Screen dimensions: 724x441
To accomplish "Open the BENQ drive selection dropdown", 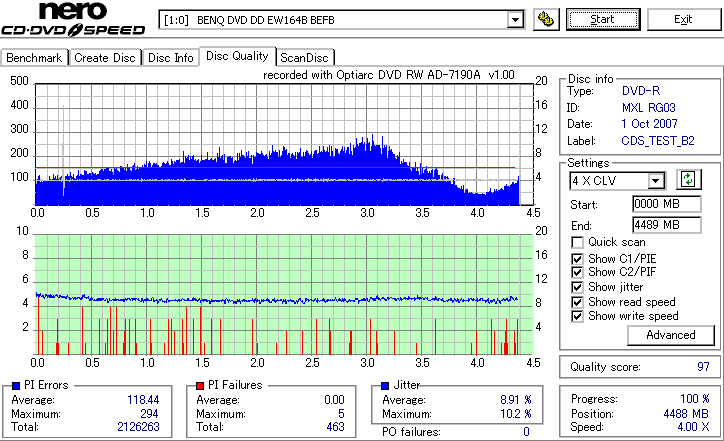I will click(515, 20).
